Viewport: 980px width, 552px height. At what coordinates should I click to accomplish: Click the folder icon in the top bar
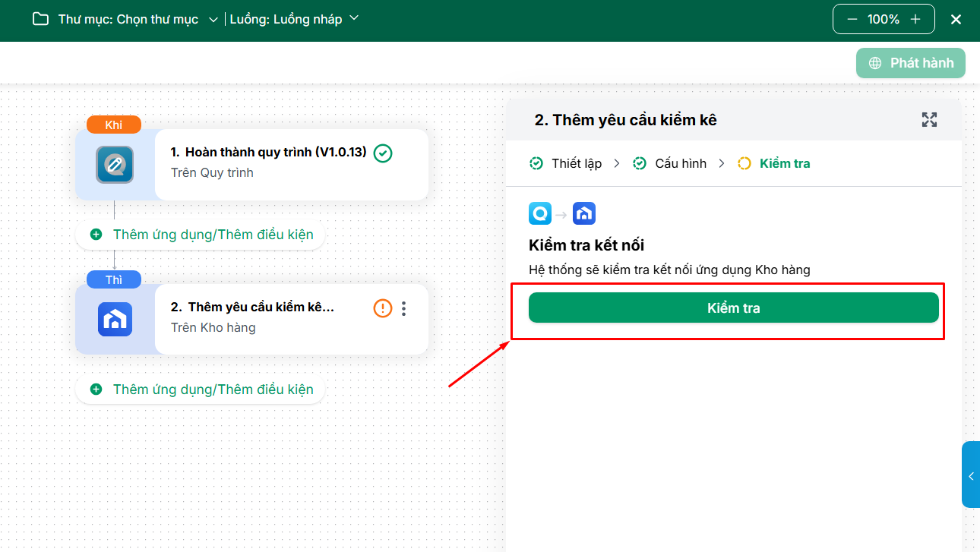pos(40,19)
